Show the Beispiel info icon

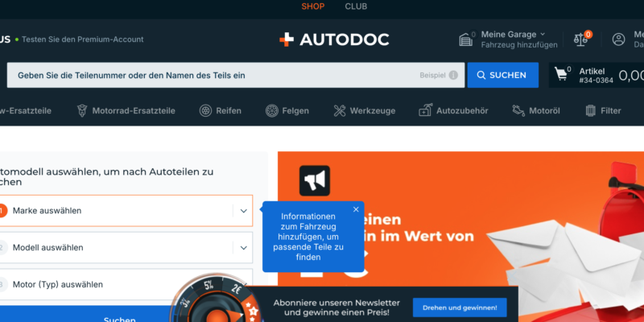[453, 75]
